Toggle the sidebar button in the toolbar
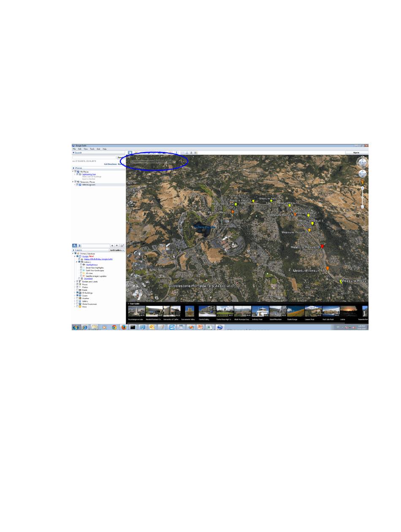The width and height of the screenshot is (401, 532). (130, 153)
